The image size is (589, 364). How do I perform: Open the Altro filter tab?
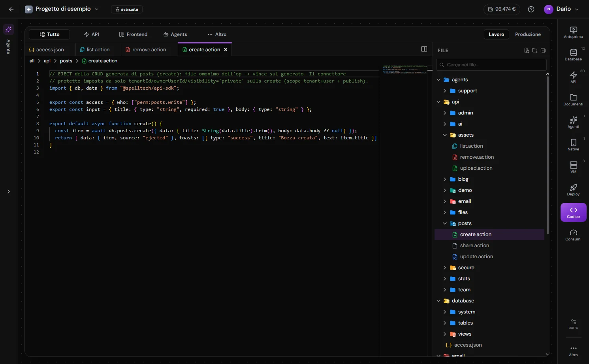(217, 34)
